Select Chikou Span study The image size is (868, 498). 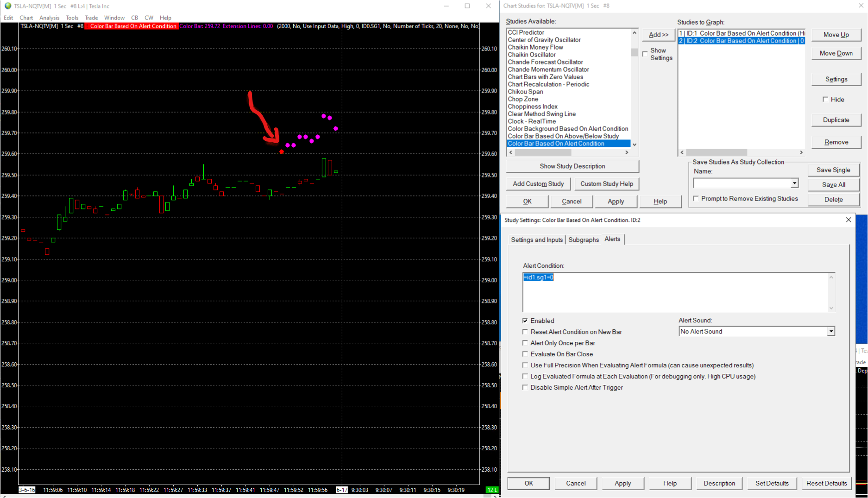click(525, 92)
